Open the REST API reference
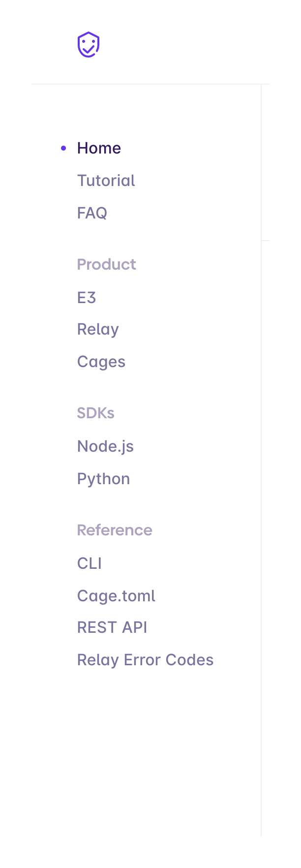This screenshot has width=301, height=868. click(112, 627)
